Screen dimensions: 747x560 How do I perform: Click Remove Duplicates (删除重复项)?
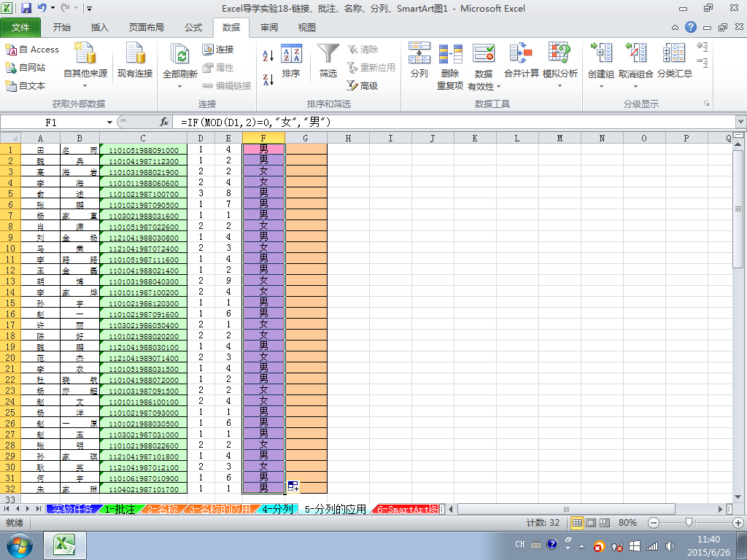point(450,66)
